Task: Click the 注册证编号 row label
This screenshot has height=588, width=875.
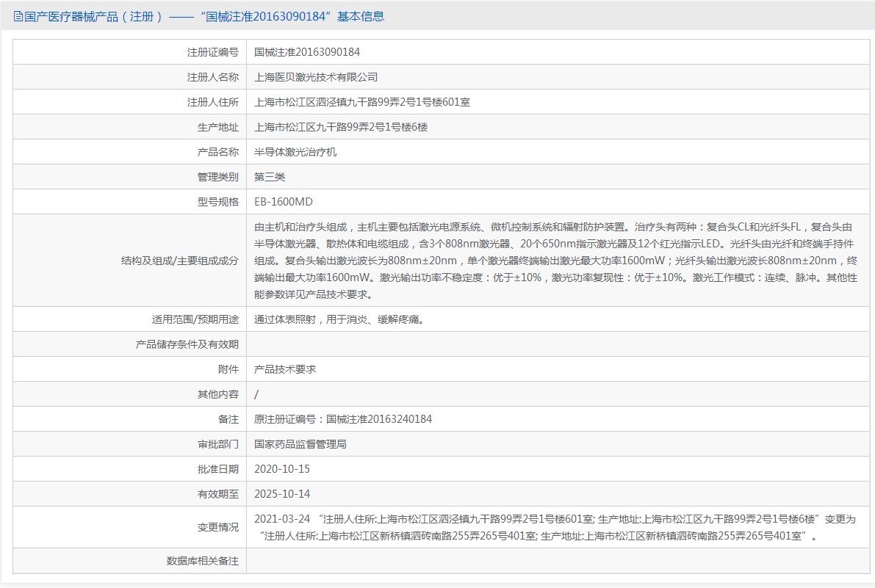Action: (x=212, y=52)
